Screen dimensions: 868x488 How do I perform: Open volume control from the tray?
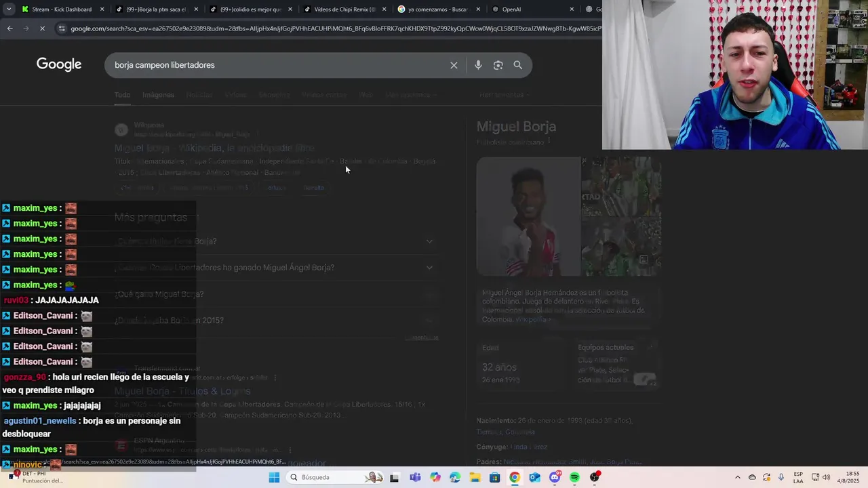(x=826, y=477)
